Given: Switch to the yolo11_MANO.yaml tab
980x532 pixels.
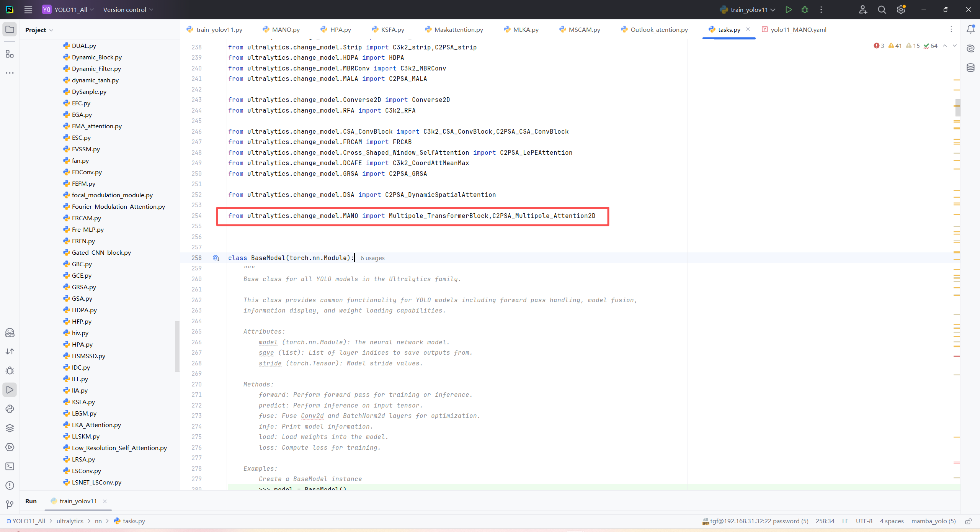Looking at the screenshot, I should 798,29.
